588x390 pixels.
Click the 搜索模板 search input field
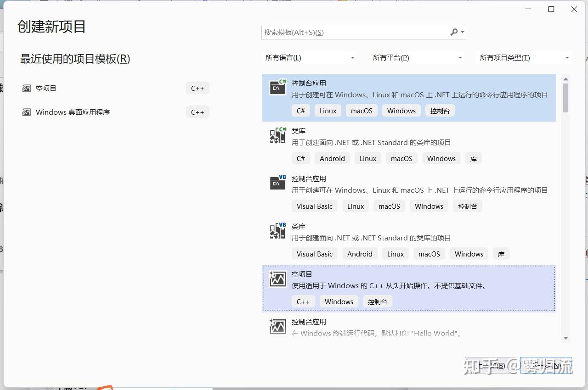[358, 32]
